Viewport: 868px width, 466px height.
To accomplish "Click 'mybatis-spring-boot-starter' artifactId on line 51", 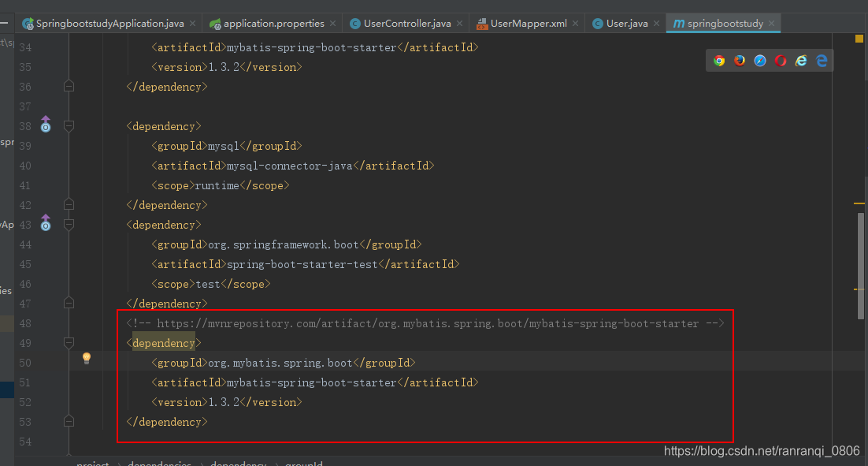I will (x=312, y=383).
